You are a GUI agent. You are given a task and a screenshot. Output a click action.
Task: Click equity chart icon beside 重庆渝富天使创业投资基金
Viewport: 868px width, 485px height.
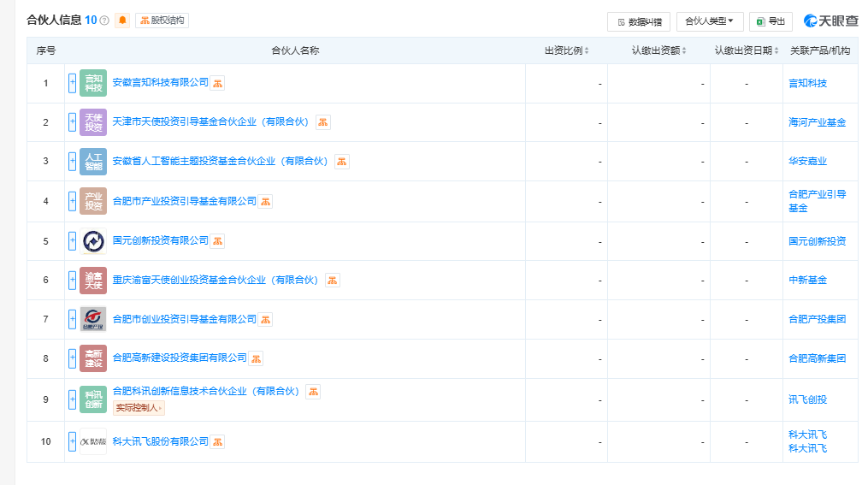click(x=332, y=281)
